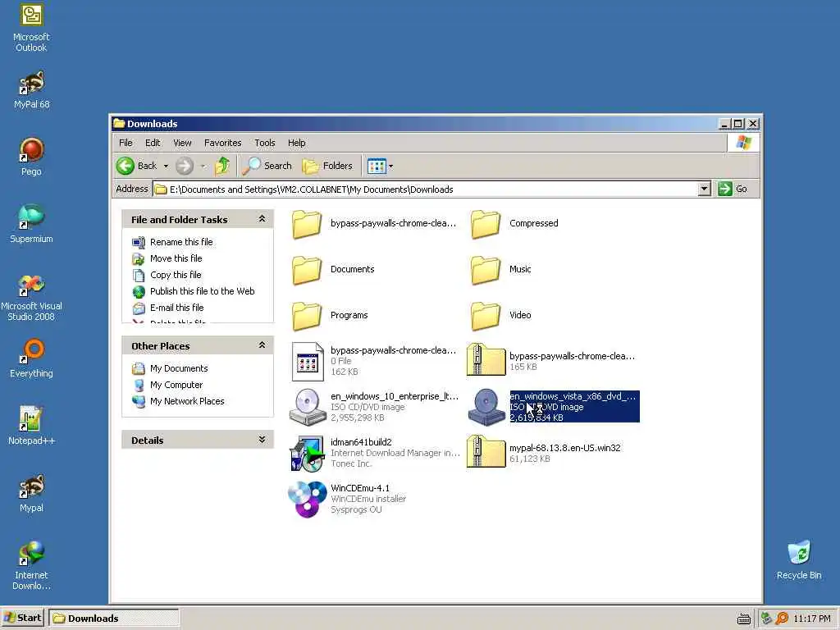Expand the Address bar dropdown
Screen dimensions: 840x630
[x=704, y=189]
